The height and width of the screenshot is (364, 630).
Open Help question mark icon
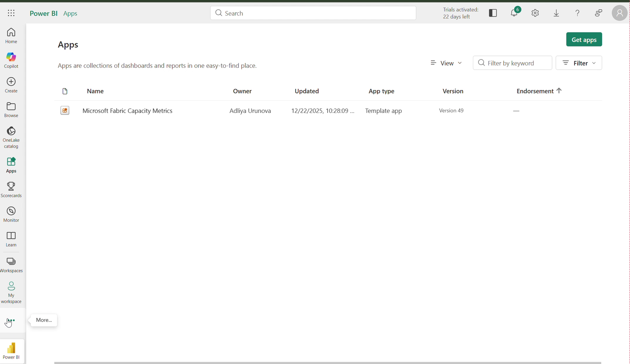click(577, 13)
